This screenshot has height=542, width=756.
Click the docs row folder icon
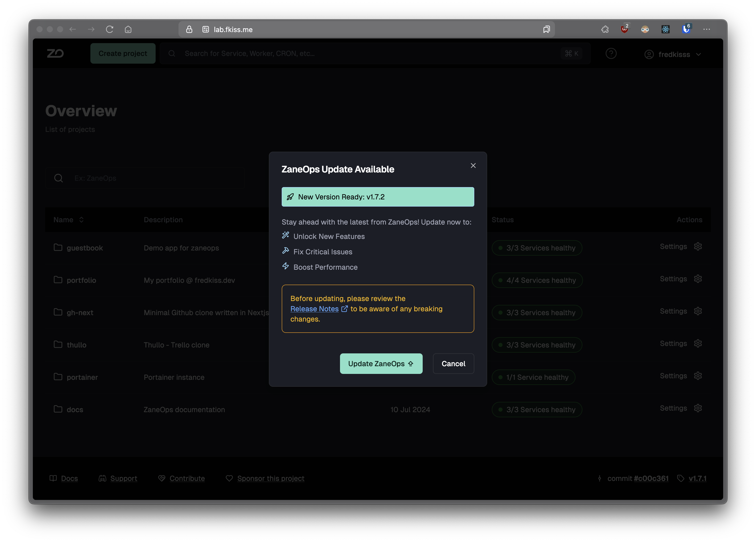click(x=58, y=409)
